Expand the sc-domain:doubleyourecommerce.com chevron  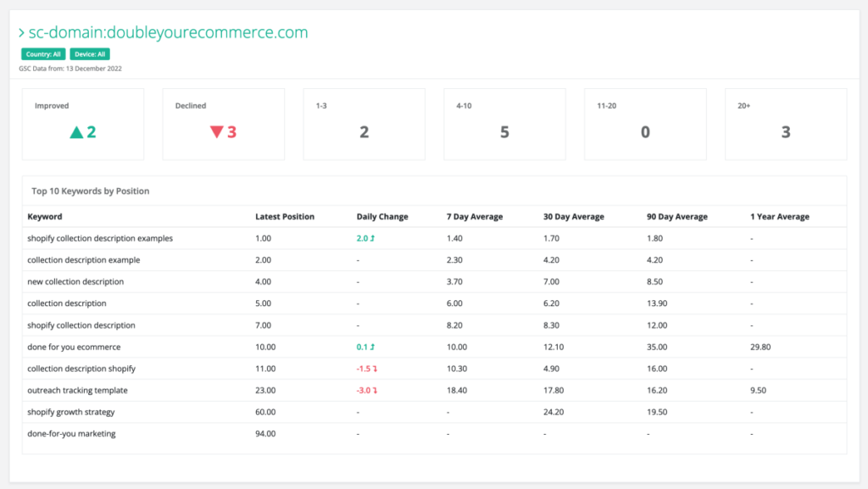click(x=21, y=33)
